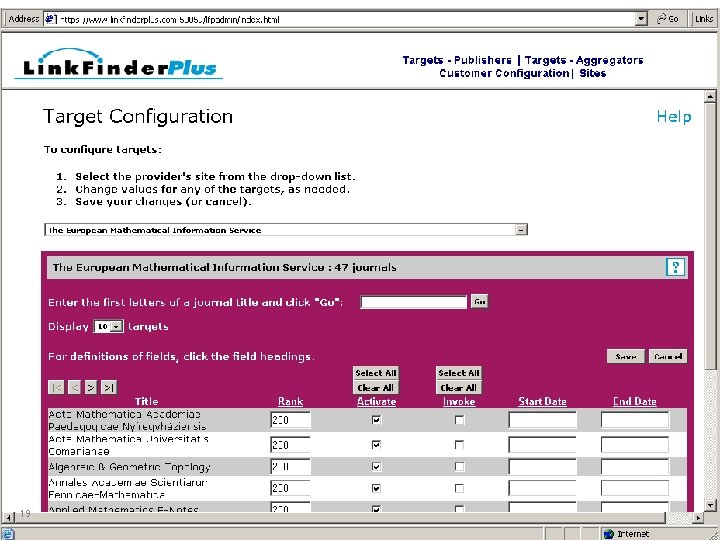Click Select All above Activate column
The width and height of the screenshot is (720, 540).
(376, 373)
